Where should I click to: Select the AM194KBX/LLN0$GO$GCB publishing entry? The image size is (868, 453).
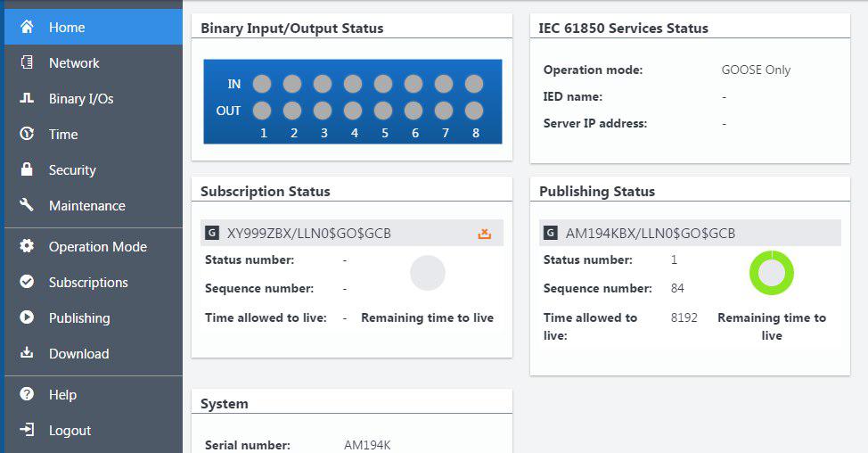[650, 234]
